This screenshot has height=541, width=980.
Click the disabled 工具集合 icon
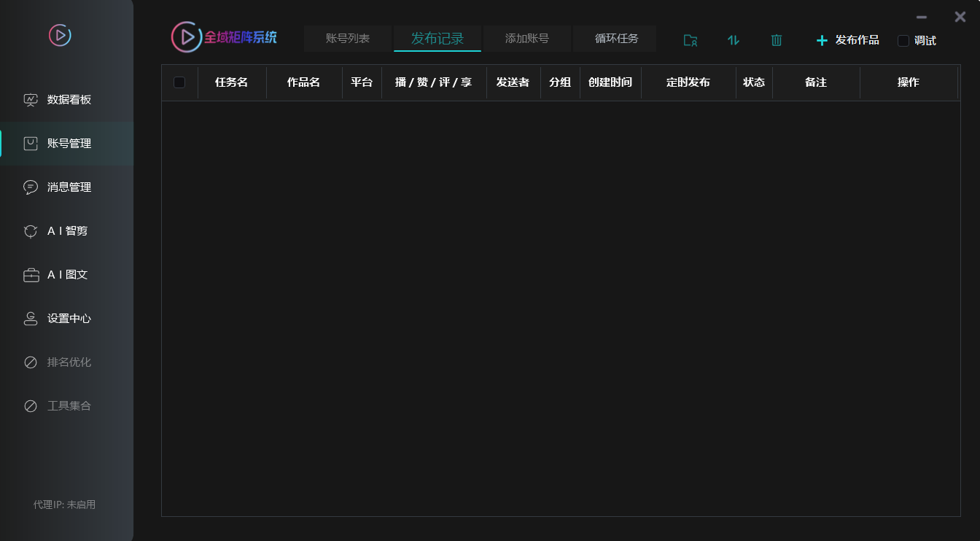pyautogui.click(x=31, y=406)
